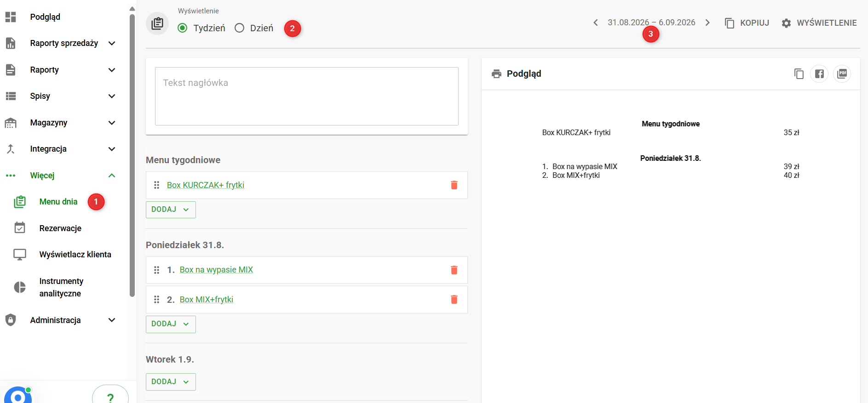868x403 pixels.
Task: Open Rezerwacje in the sidebar
Action: (60, 228)
